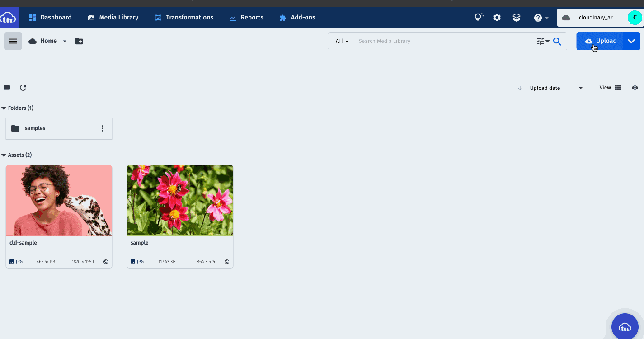Open the Cloudinary home logo icon
Viewport: 644px width, 339px height.
pyautogui.click(x=8, y=17)
